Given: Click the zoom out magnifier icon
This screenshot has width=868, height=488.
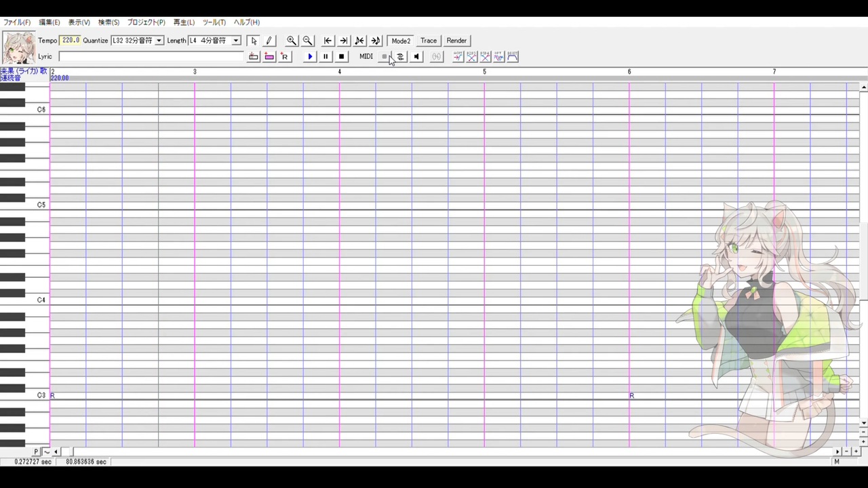Looking at the screenshot, I should (308, 41).
